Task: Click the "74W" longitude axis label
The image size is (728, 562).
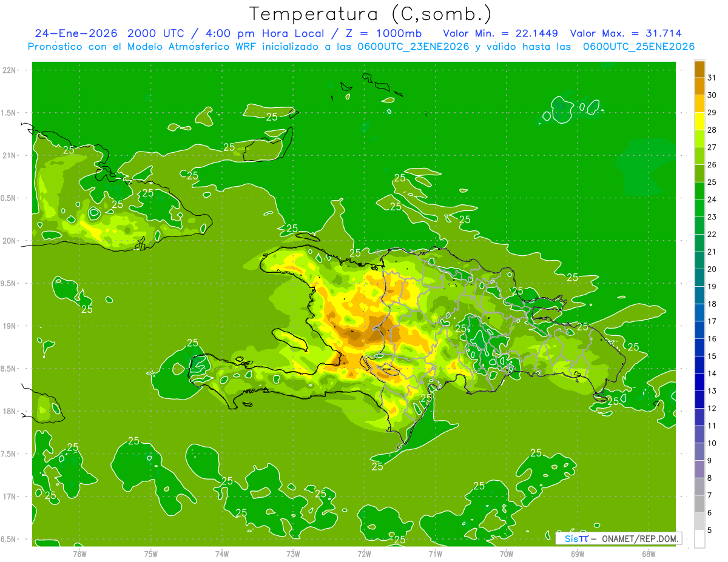Action: pyautogui.click(x=222, y=554)
